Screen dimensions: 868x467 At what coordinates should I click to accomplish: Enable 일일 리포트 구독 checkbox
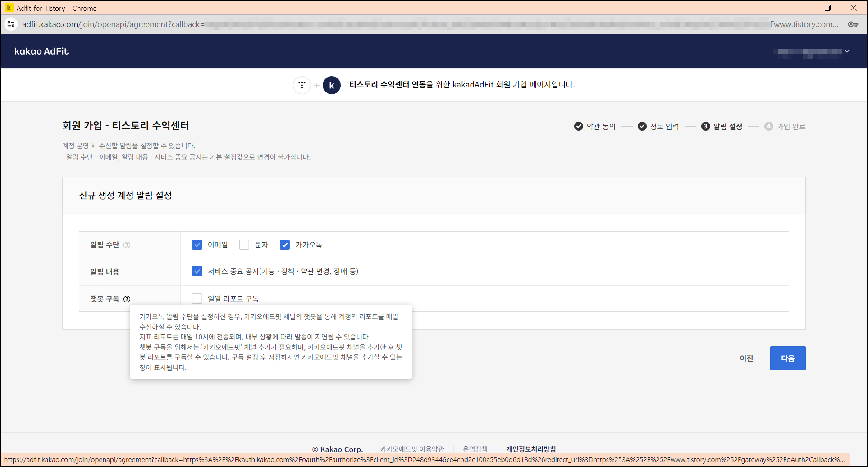point(197,298)
